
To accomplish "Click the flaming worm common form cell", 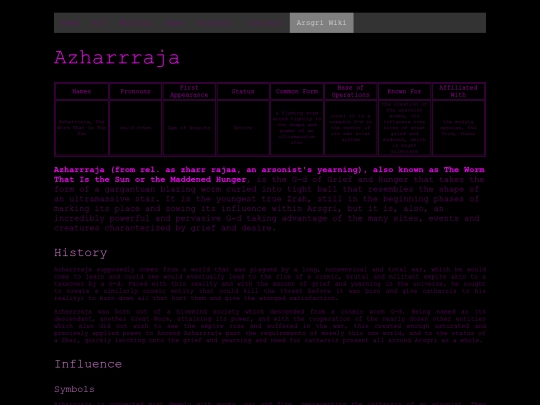I will pos(297,128).
